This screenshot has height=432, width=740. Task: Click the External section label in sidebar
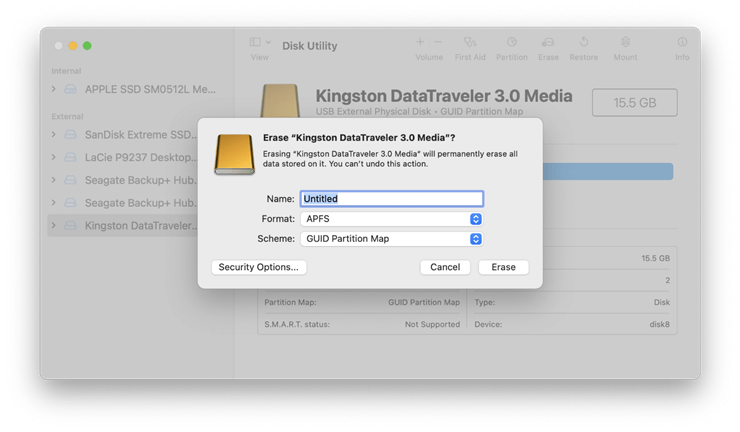67,117
